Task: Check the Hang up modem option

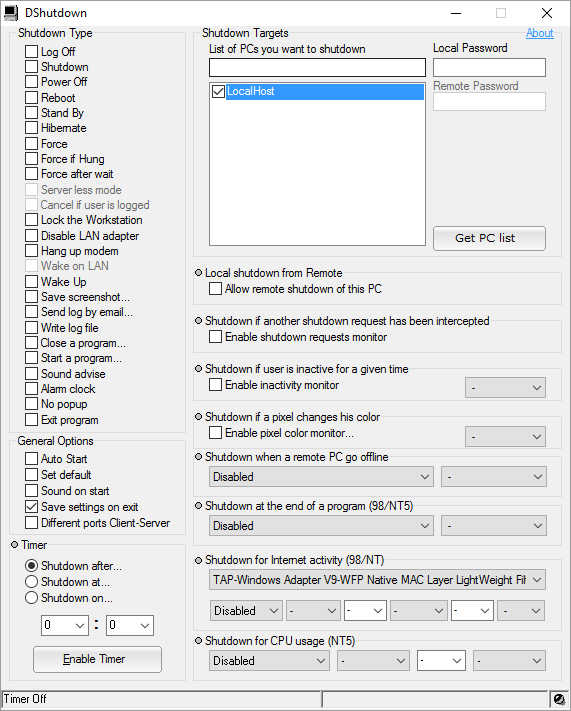Action: [31, 251]
